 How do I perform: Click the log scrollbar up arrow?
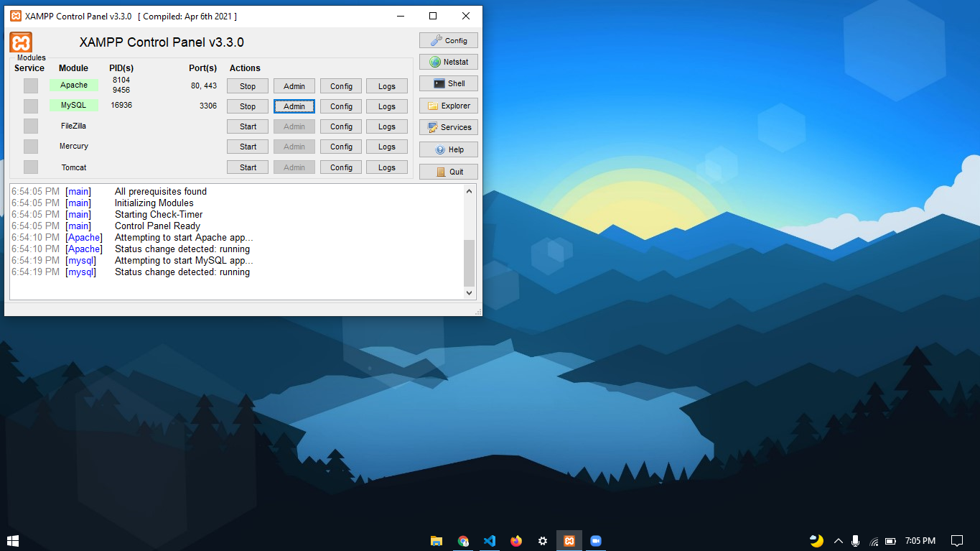tap(470, 191)
